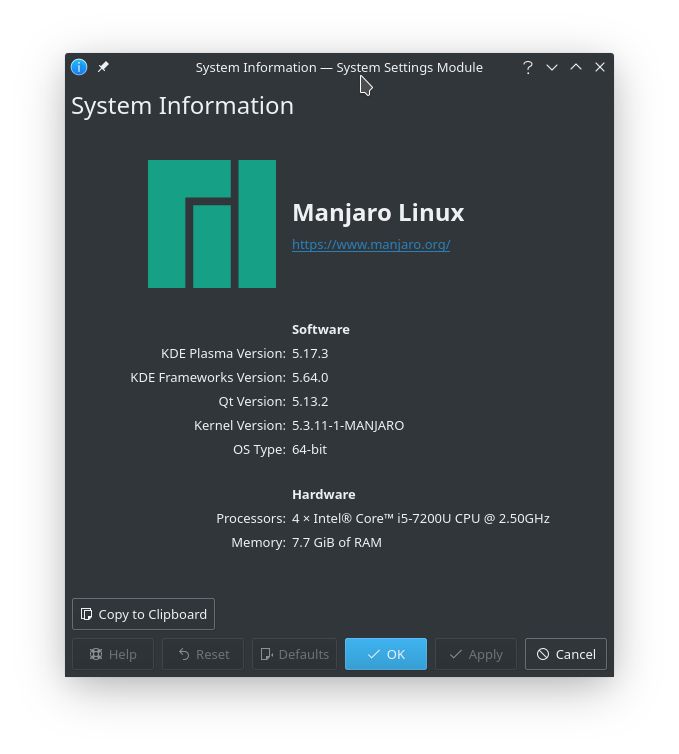679x754 pixels.
Task: Click the Defaults button
Action: [294, 654]
